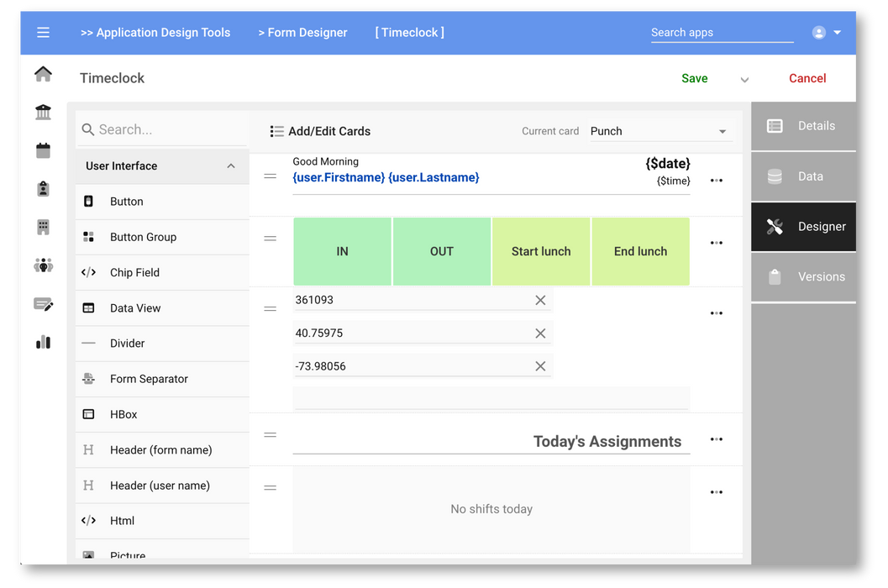Select the green IN button
This screenshot has width=888, height=588.
tap(342, 251)
